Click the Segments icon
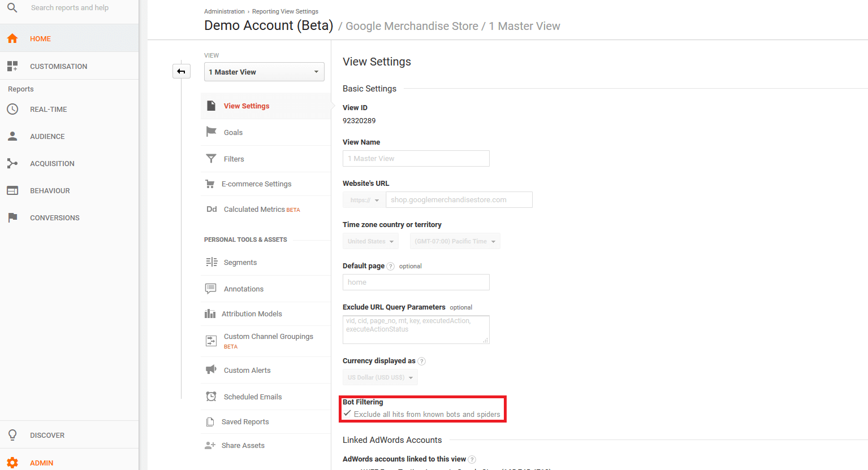Viewport: 868px width, 470px height. 211,262
